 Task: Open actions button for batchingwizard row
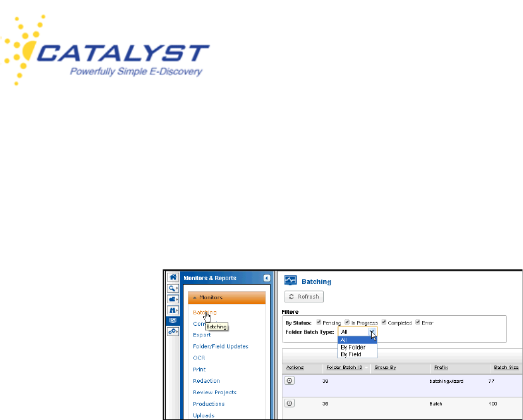coord(289,381)
